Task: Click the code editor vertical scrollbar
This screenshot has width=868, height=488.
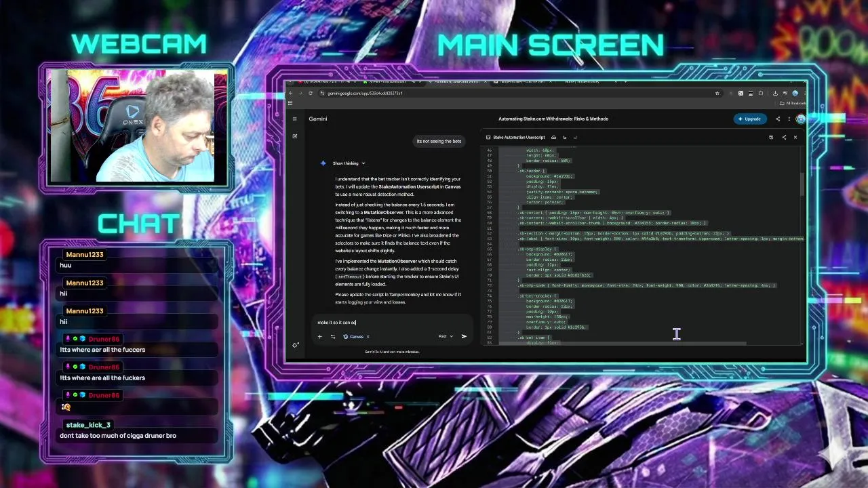Action: click(x=802, y=183)
